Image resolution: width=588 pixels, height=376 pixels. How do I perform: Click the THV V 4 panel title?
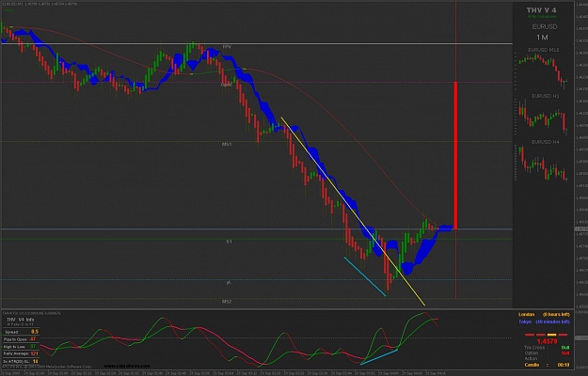pos(541,10)
